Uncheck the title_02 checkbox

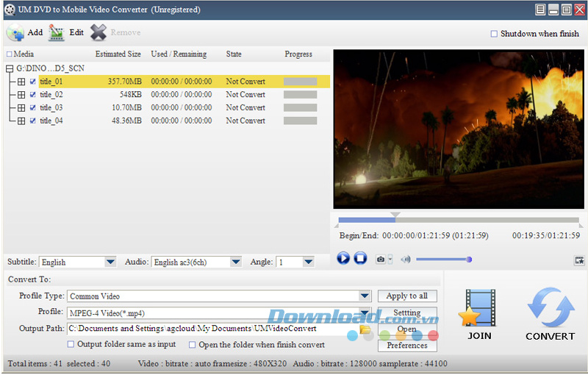32,95
